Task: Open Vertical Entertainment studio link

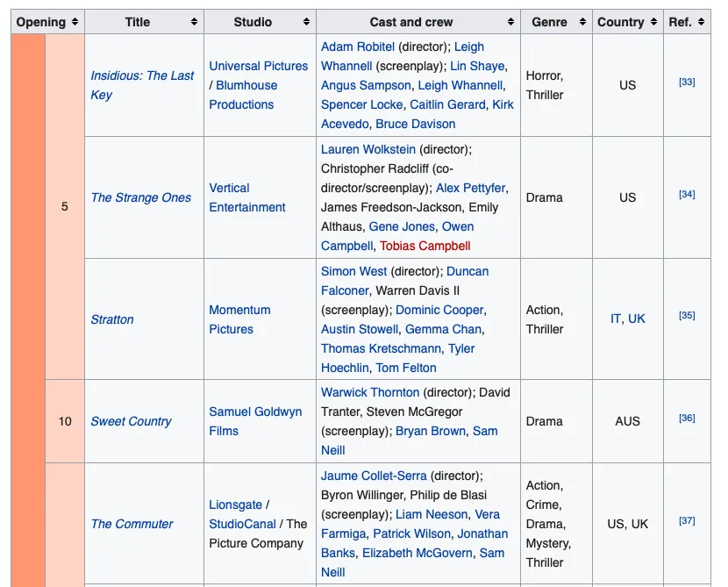Action: [247, 197]
